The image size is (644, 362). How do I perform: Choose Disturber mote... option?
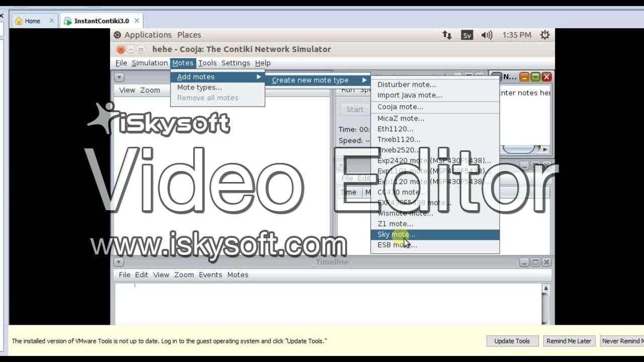click(x=435, y=84)
